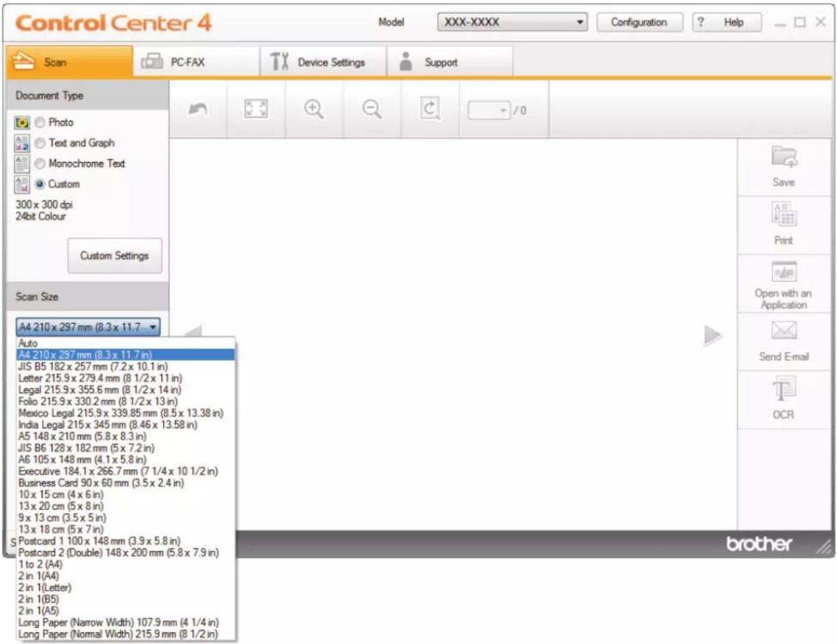Choose Postcard 1 100 x 148 mm option
The image size is (837, 644).
(x=126, y=541)
